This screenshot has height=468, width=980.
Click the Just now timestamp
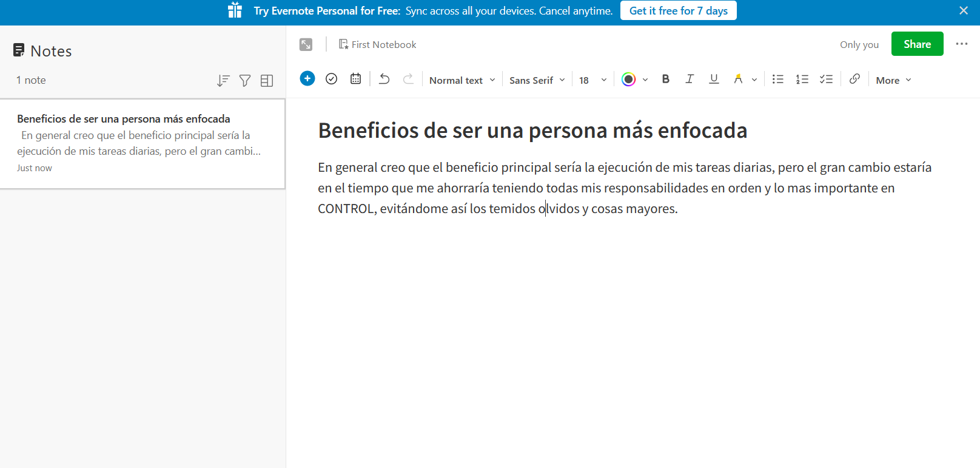click(x=35, y=168)
